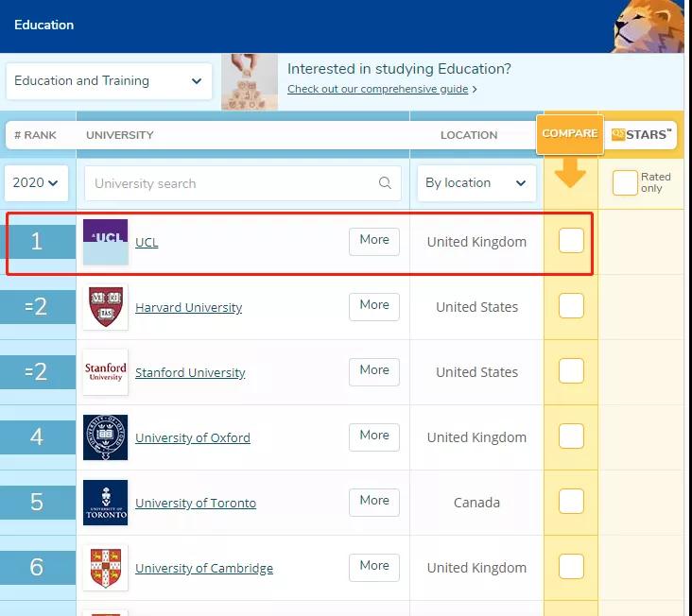Screen dimensions: 692x616
Task: Click the Education page title
Action: pos(44,25)
